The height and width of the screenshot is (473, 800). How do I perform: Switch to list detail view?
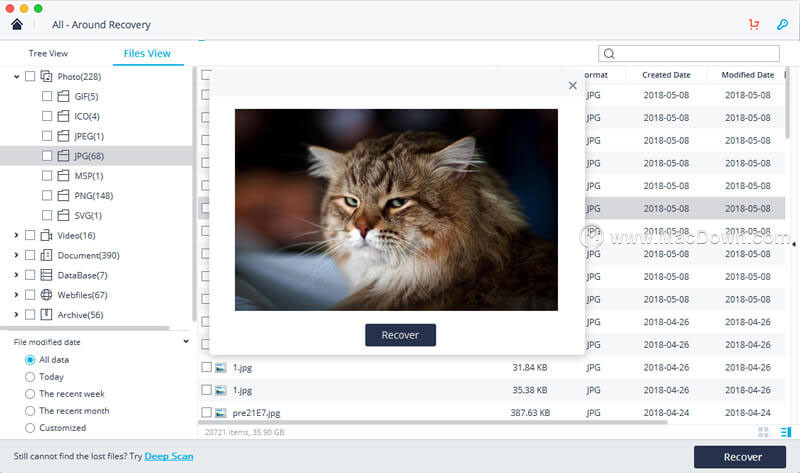[786, 432]
